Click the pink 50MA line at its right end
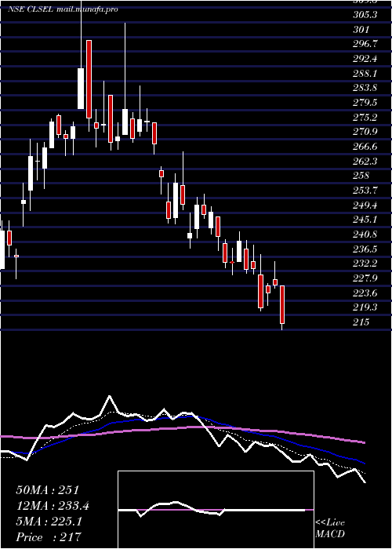The height and width of the screenshot is (549, 392). click(x=364, y=442)
